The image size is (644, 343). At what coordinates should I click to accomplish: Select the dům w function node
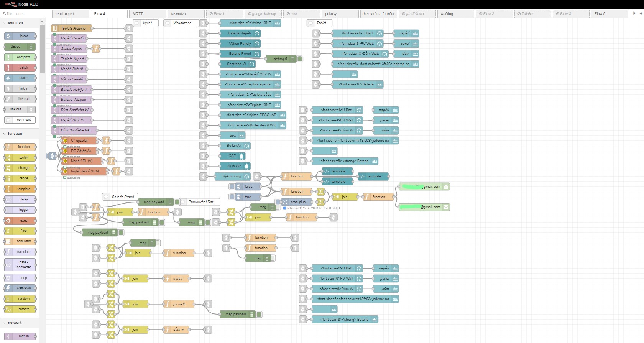[177, 330]
